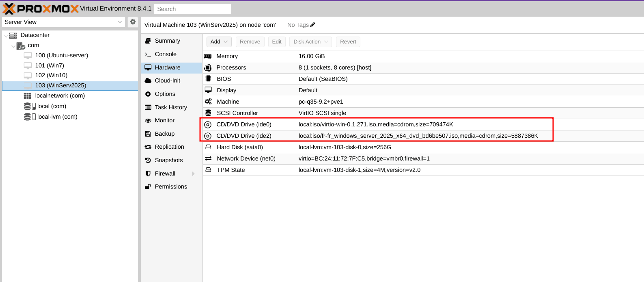Click the Datacenter server icon
644x282 pixels.
(13, 35)
